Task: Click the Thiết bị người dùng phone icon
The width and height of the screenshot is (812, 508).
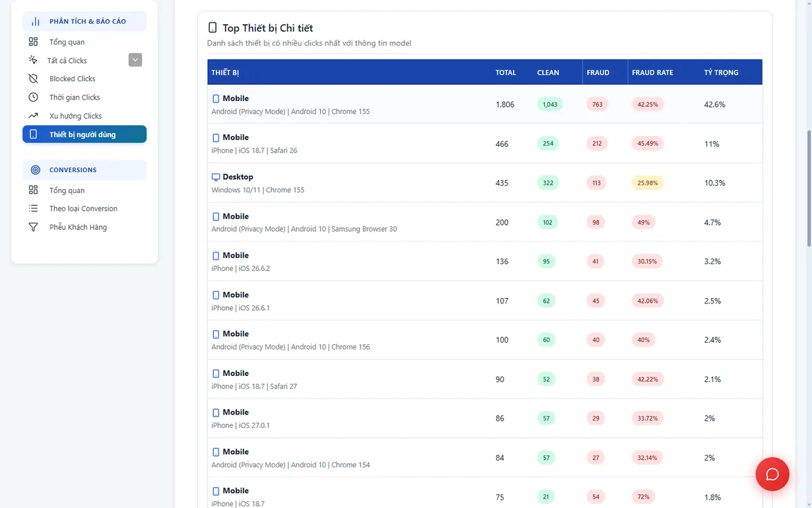Action: [33, 134]
